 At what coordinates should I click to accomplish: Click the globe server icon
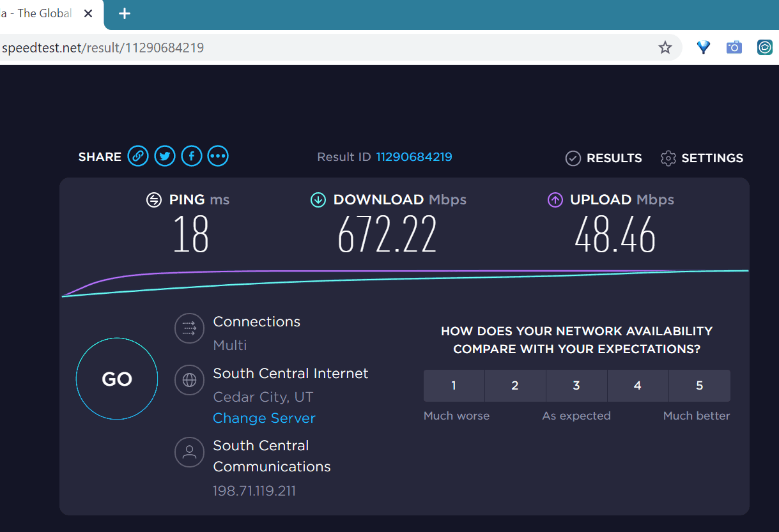tap(189, 380)
